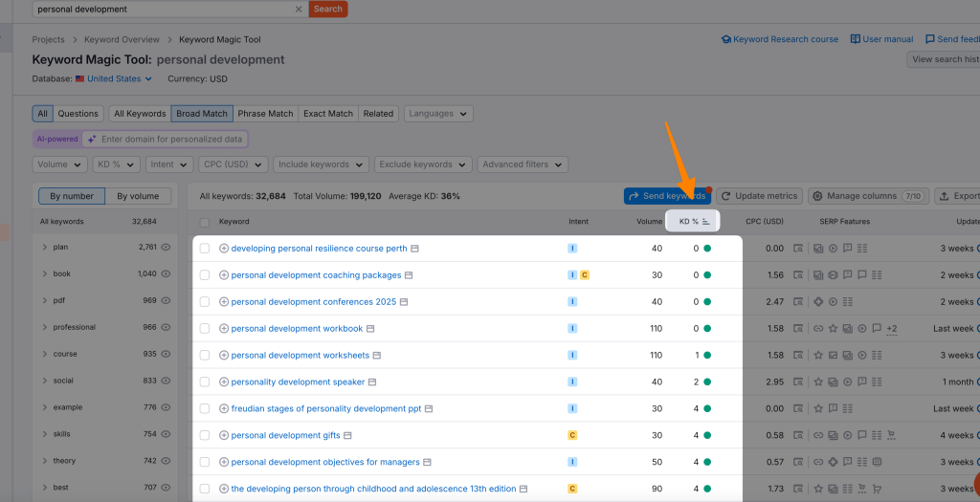Click the plus icon beside personality development speaker

coord(224,382)
